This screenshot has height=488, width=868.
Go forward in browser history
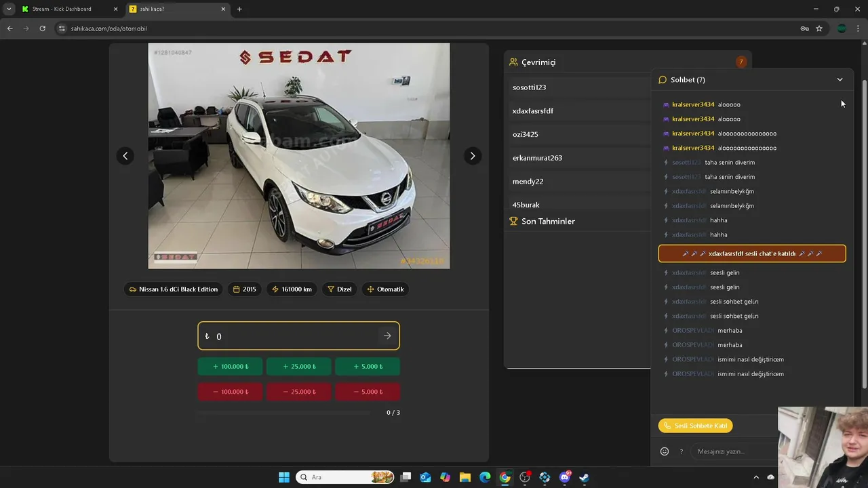(26, 28)
